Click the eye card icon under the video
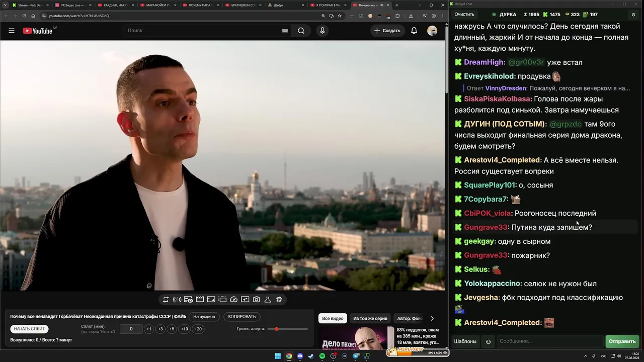The width and height of the screenshot is (644, 362). pyautogui.click(x=188, y=300)
